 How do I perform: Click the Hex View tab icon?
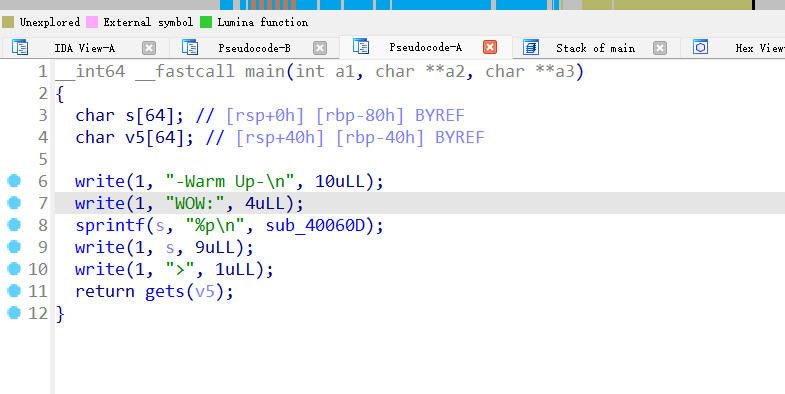[700, 48]
